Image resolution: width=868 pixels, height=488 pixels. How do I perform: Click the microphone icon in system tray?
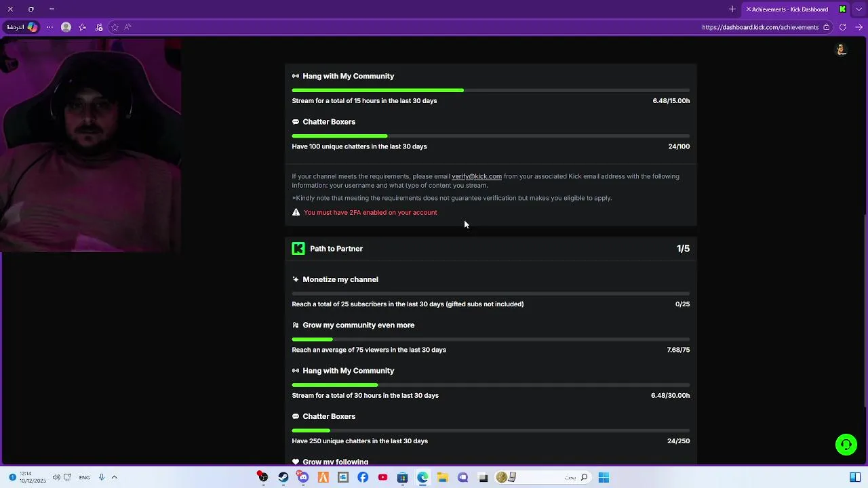pos(102,477)
